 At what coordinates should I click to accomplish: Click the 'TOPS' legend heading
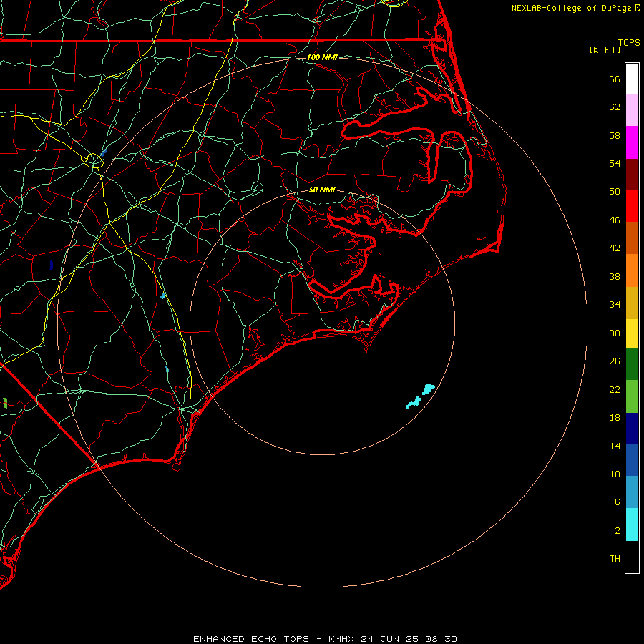pos(629,43)
